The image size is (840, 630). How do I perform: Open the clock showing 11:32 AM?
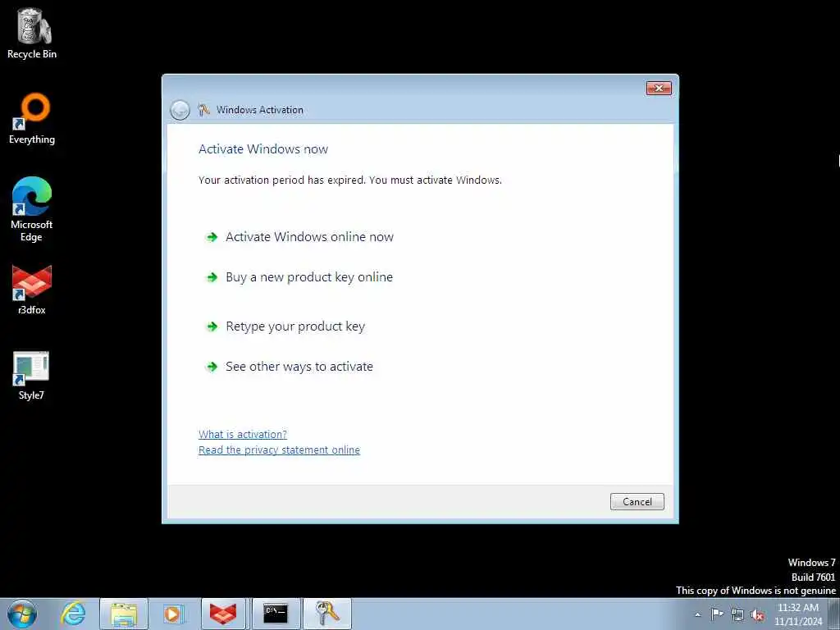797,614
